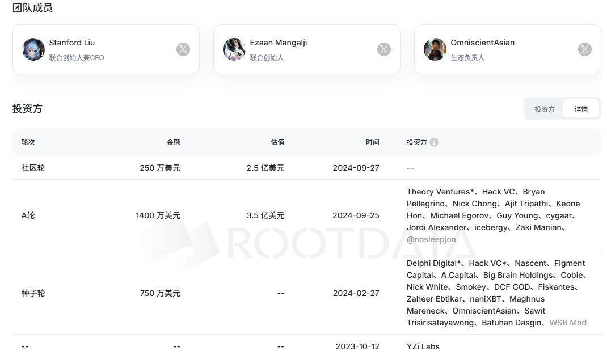Select the A轮 funding round row
The height and width of the screenshot is (364, 607).
pos(28,215)
